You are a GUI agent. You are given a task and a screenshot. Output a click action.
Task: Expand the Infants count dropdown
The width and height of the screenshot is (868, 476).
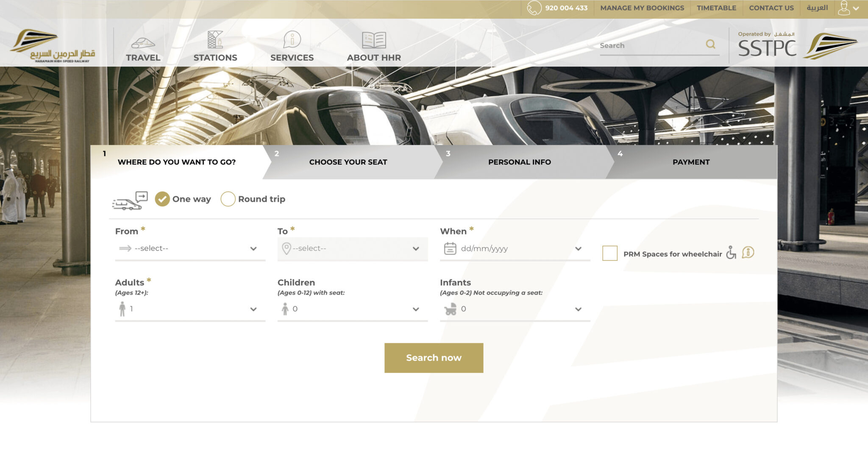pyautogui.click(x=515, y=309)
